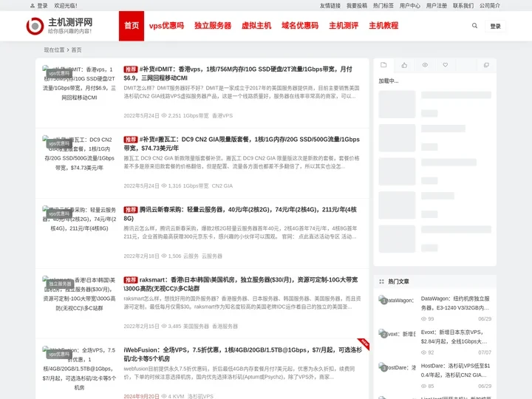Open 友情链接 link in top bar
The image size is (532, 399).
pos(330,6)
